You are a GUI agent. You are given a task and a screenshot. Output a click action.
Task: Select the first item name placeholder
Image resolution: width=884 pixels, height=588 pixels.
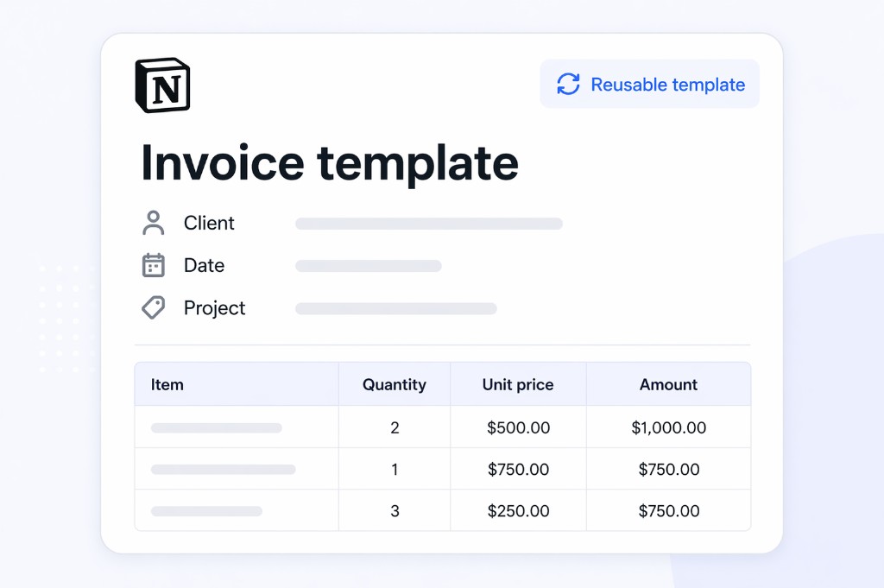(x=216, y=427)
